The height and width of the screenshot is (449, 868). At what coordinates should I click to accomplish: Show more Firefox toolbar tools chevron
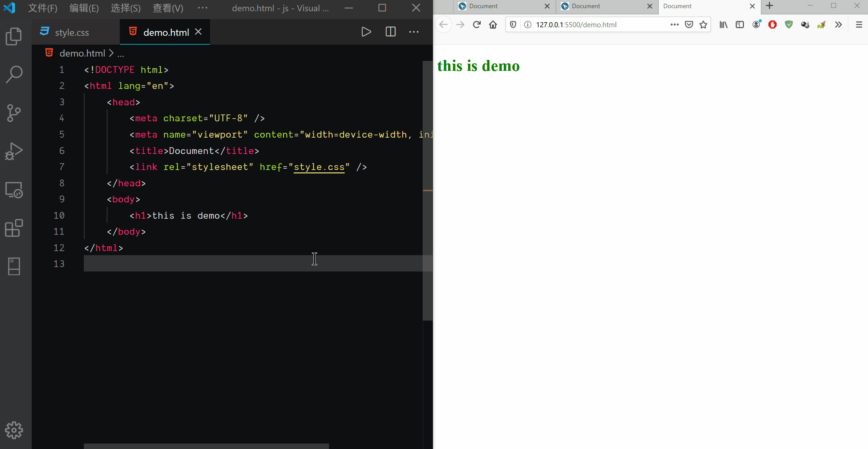pyautogui.click(x=838, y=25)
